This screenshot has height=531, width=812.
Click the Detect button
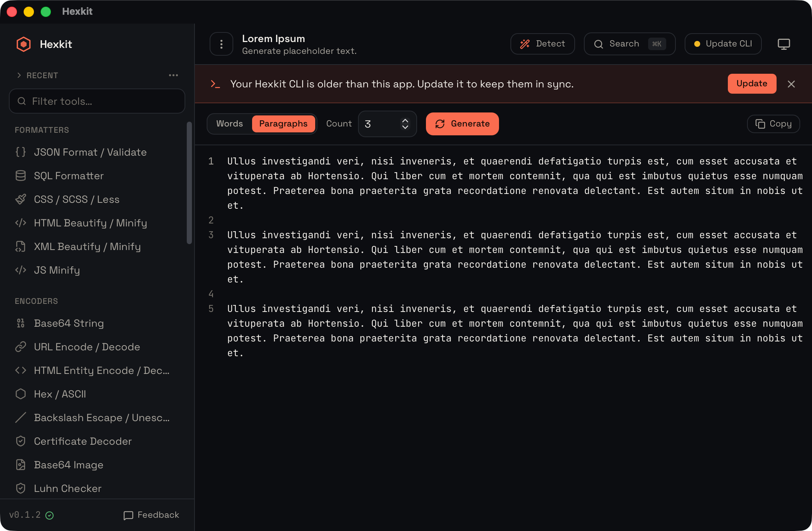[x=543, y=44]
